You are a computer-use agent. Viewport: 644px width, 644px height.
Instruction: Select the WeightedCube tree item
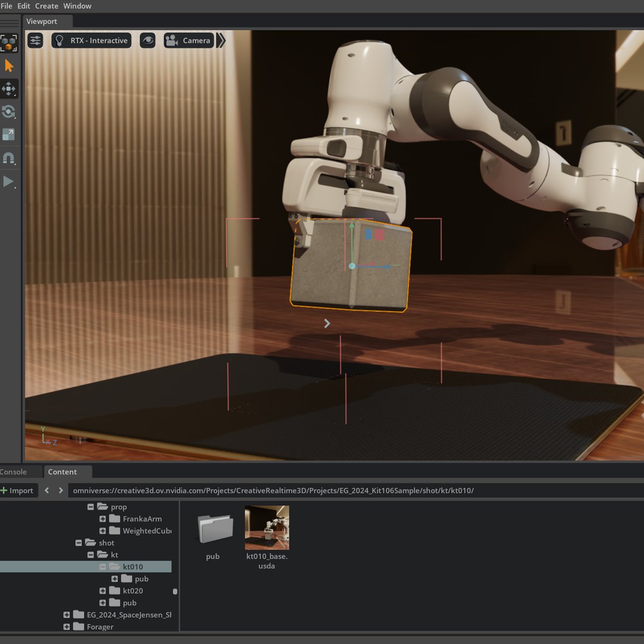(147, 531)
